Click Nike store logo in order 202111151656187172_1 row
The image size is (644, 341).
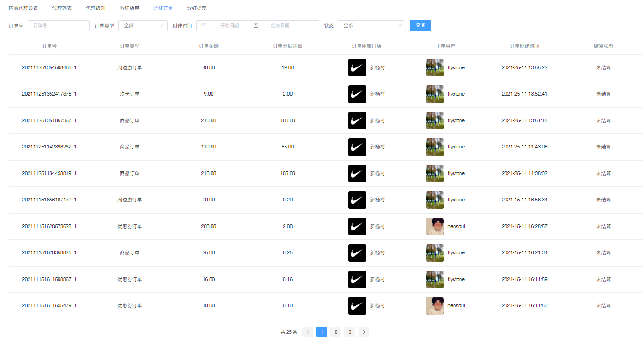(x=357, y=200)
